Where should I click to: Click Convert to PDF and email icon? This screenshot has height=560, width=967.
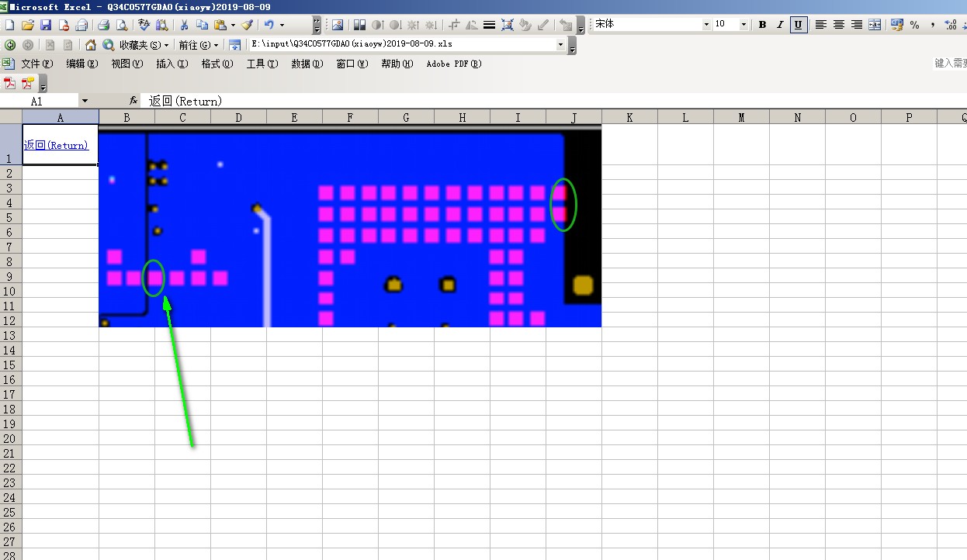point(28,82)
